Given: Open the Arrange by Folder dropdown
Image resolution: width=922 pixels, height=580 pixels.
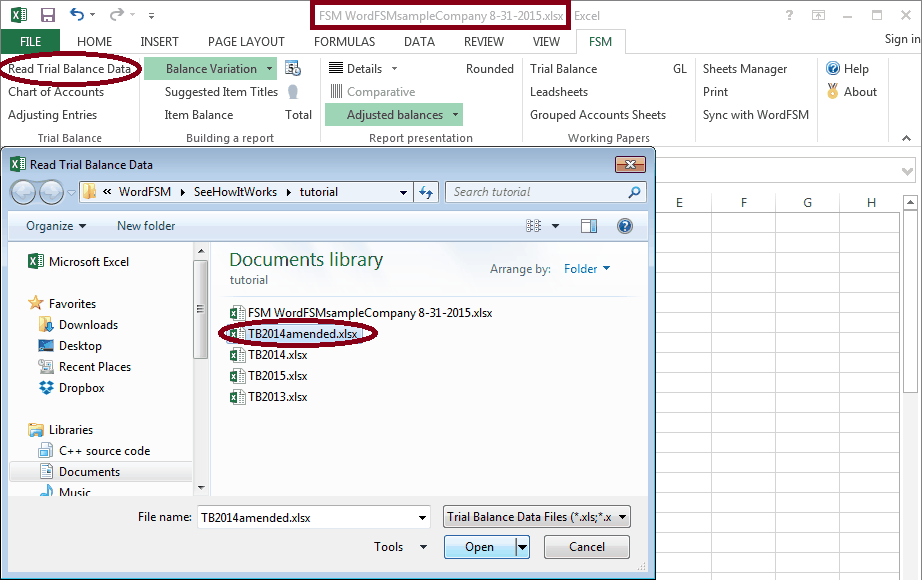Looking at the screenshot, I should (587, 269).
